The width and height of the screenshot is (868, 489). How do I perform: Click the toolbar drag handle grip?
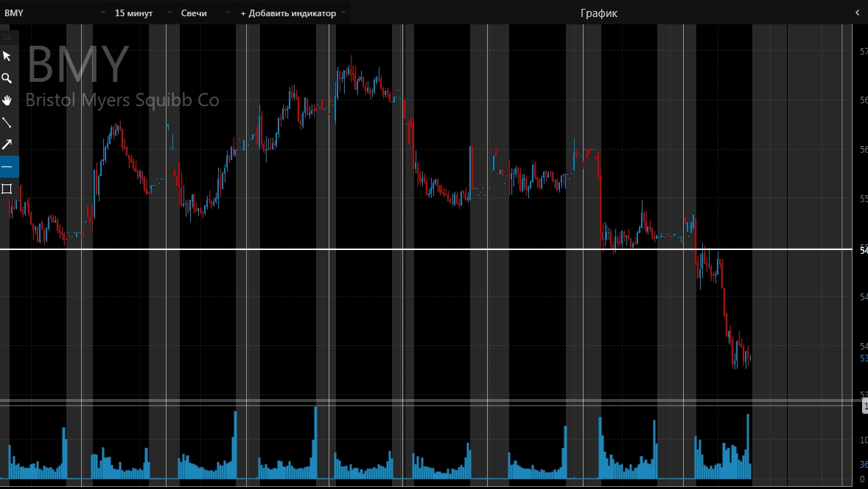tap(7, 36)
